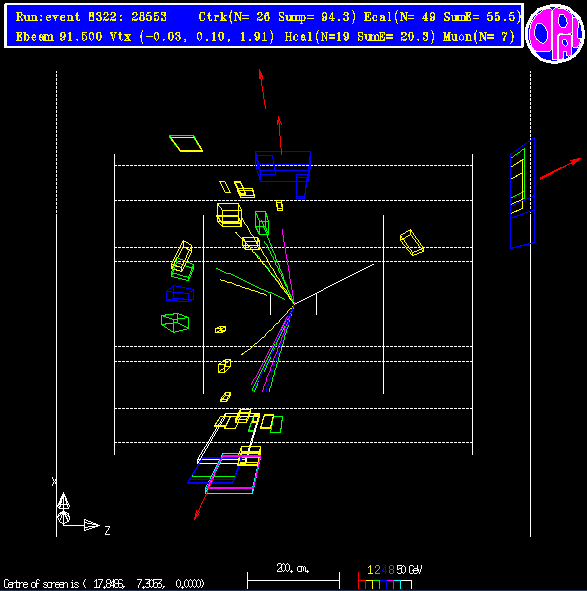Click the white track line heading right
The width and height of the screenshot is (587, 591).
click(x=334, y=284)
